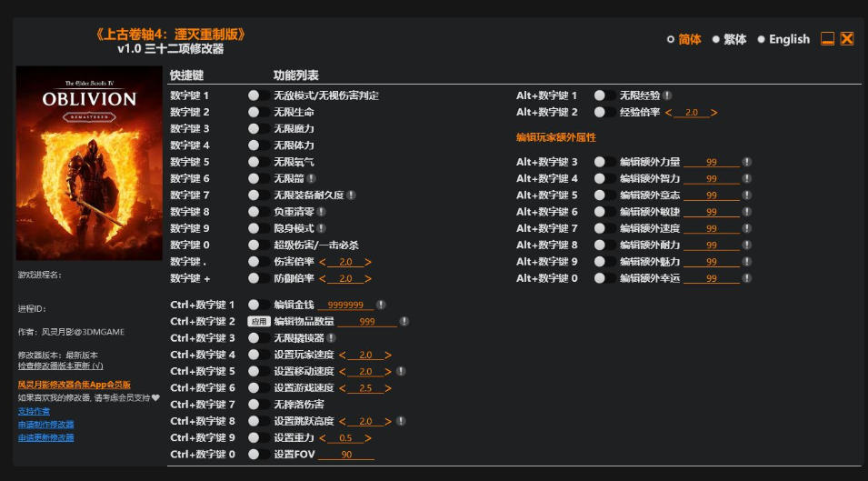
Task: Open 检查修改器版本更新 link
Action: 60,366
